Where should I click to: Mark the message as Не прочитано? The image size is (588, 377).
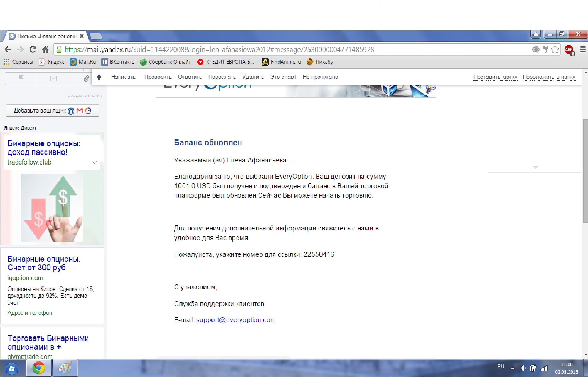pos(320,77)
